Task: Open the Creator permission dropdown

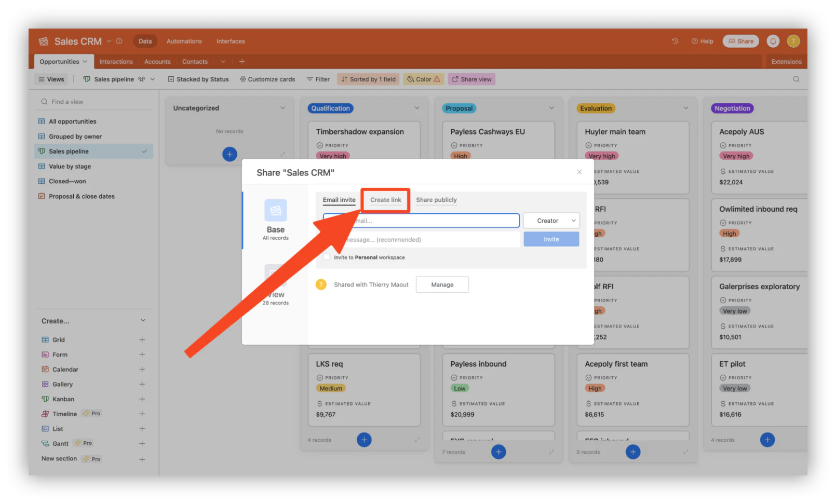Action: tap(551, 221)
